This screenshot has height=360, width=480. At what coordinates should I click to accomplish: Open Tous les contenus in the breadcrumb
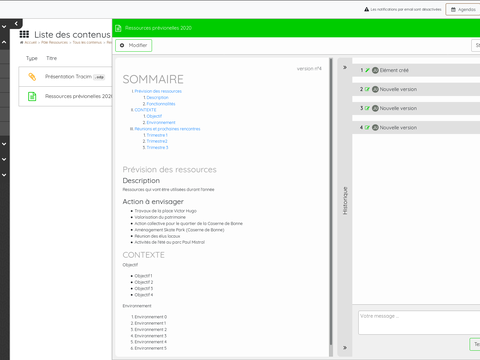[x=87, y=42]
